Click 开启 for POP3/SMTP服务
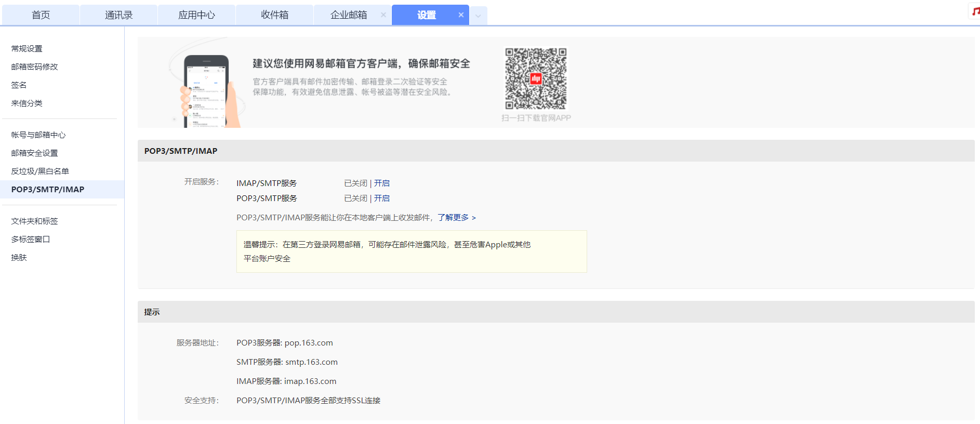980x424 pixels. pyautogui.click(x=382, y=198)
